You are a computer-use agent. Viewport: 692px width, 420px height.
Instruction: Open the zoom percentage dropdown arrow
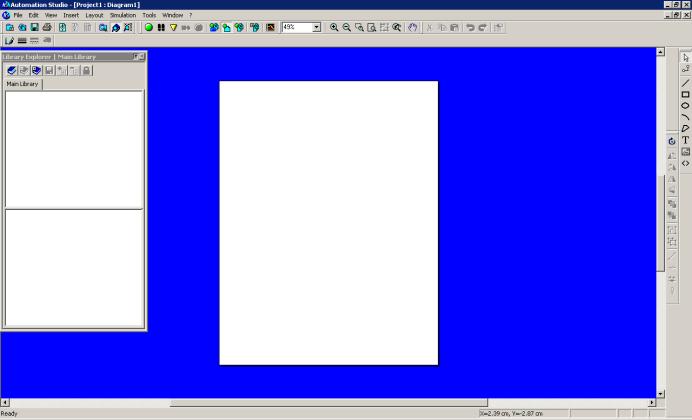(x=316, y=27)
